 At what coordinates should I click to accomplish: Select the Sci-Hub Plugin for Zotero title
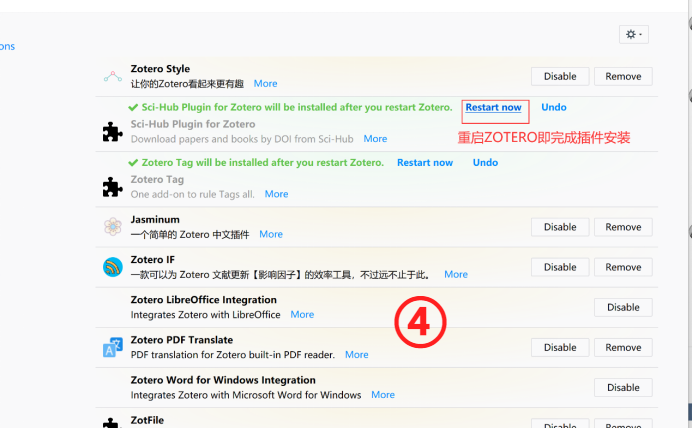point(193,124)
